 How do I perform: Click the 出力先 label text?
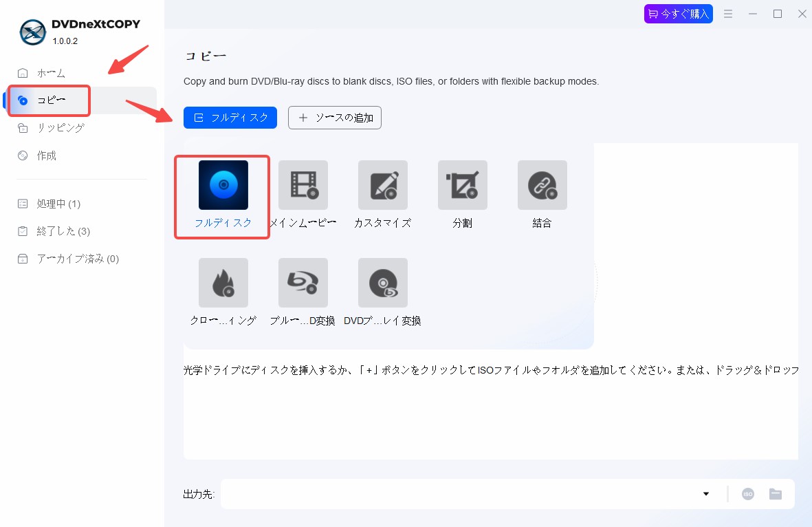click(x=199, y=495)
